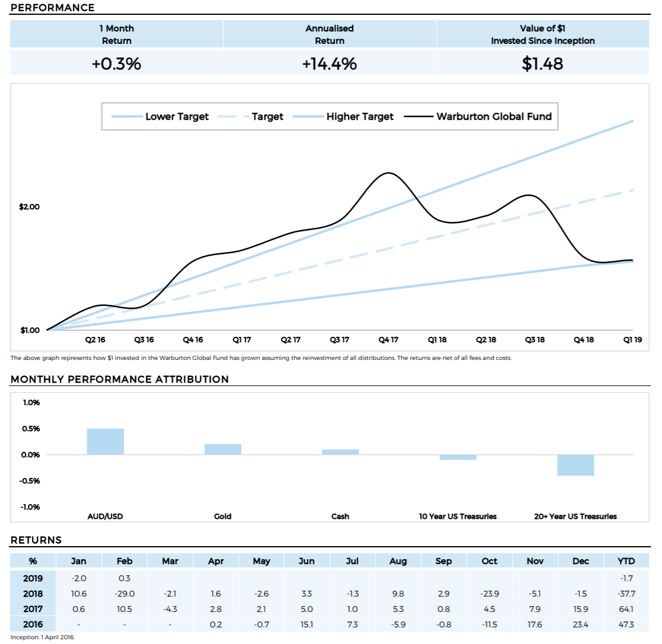Viewport: 662px width, 644px height.
Task: Click 'Lower Target' legend entry
Action: click(161, 117)
